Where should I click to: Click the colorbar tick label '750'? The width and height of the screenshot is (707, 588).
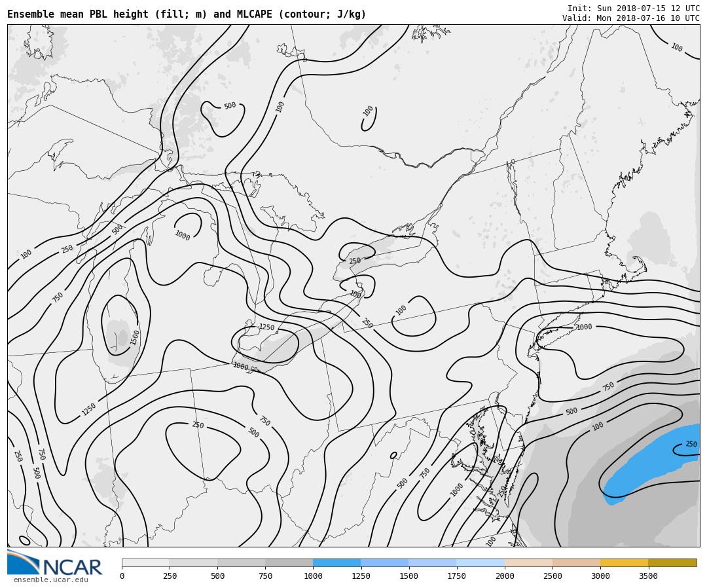click(x=265, y=576)
